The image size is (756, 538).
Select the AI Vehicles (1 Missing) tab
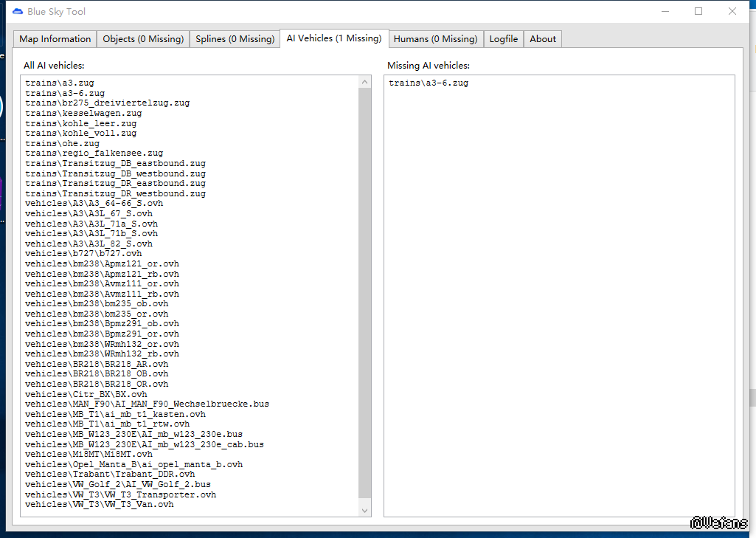334,38
